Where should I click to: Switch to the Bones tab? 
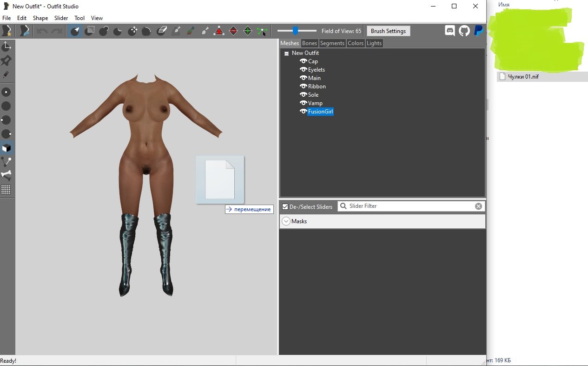click(x=309, y=43)
